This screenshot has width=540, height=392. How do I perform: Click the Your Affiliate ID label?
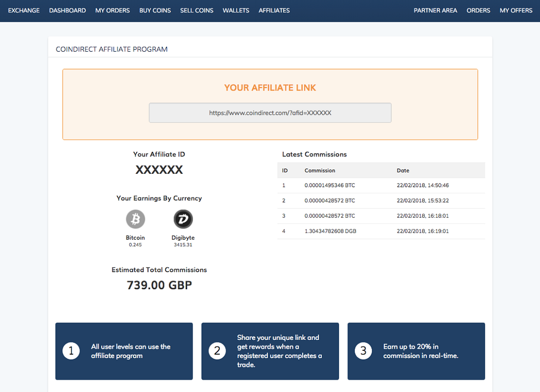pos(159,154)
